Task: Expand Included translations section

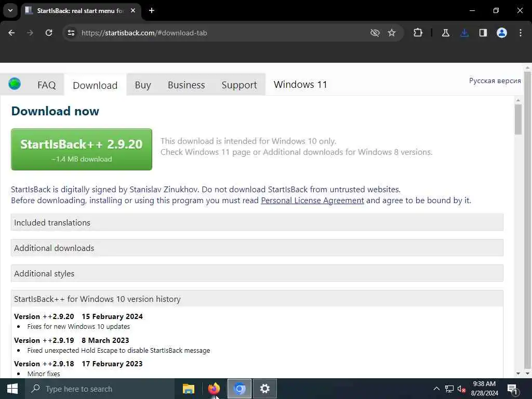Action: (x=257, y=222)
